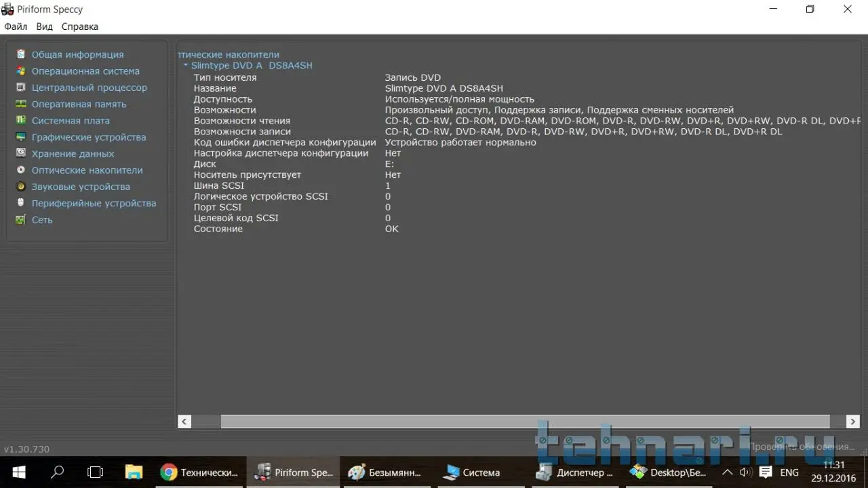Click the Логическое устройство SCSI label
868x488 pixels.
tap(261, 196)
